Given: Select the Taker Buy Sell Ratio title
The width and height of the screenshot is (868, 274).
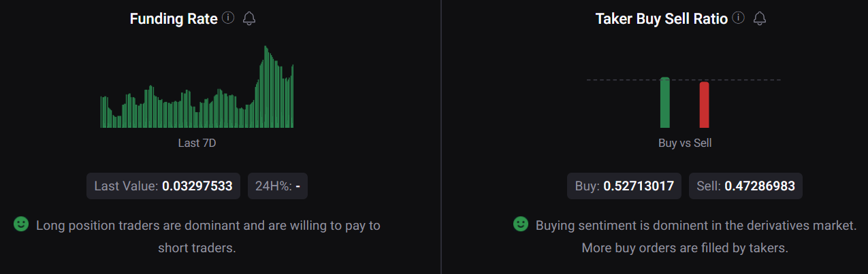Looking at the screenshot, I should (x=662, y=19).
